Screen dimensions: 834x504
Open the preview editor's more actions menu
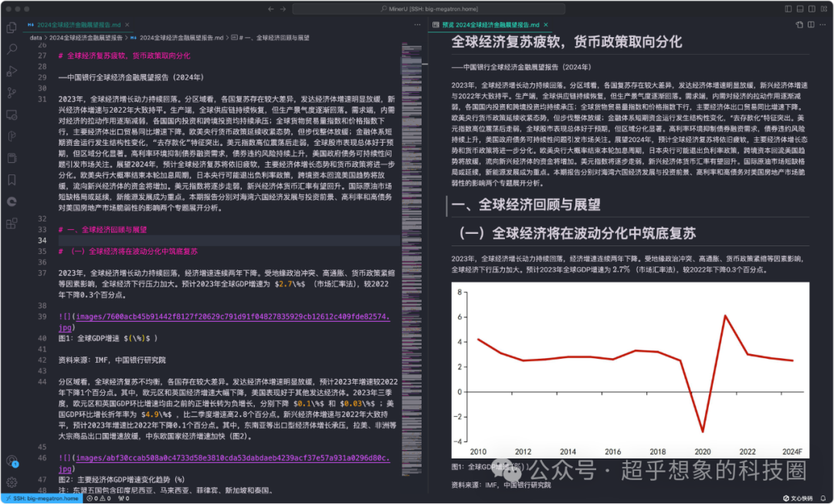[822, 24]
